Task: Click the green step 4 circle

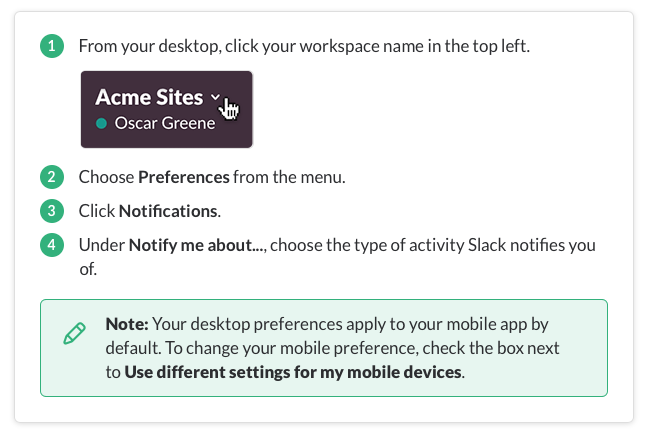Action: (x=52, y=245)
